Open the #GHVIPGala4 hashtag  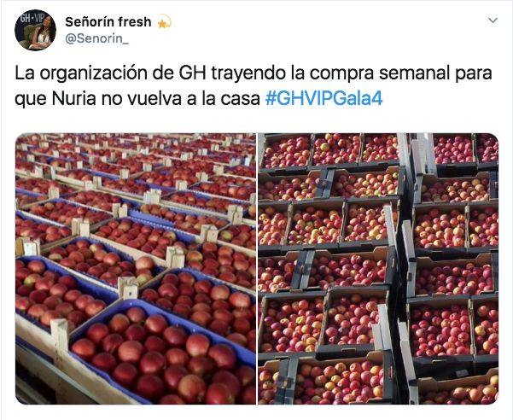(324, 98)
